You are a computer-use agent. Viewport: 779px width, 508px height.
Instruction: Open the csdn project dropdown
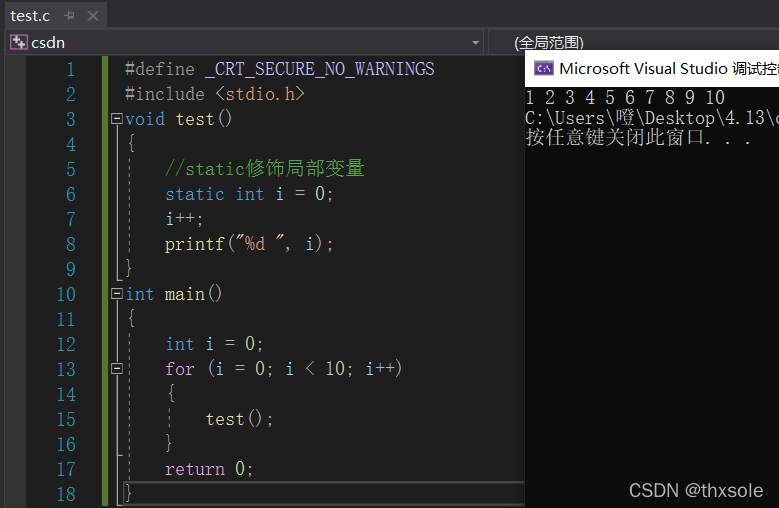tap(475, 43)
